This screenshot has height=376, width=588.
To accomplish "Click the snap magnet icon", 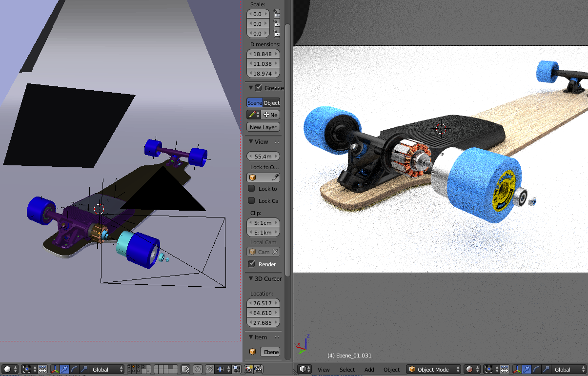I will (x=209, y=370).
